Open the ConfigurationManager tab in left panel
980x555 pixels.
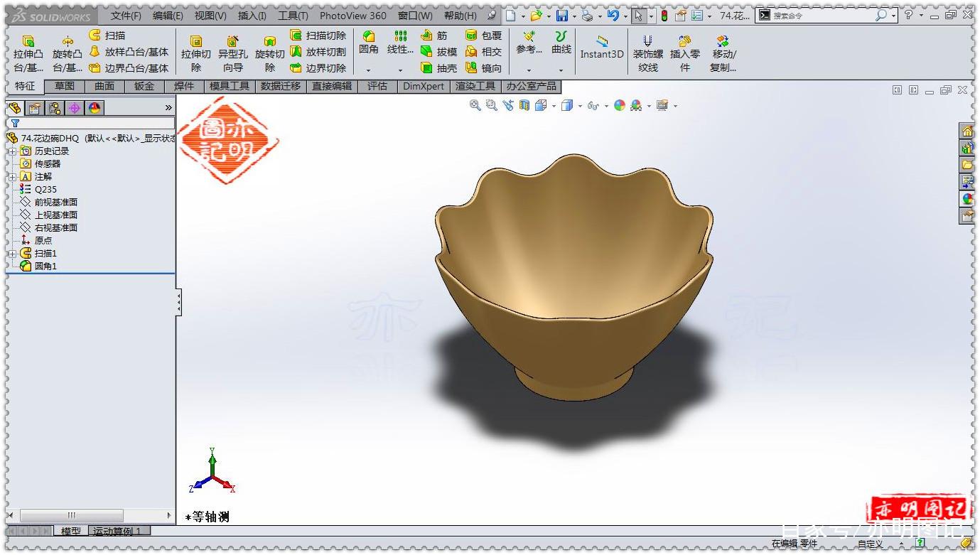coord(55,108)
